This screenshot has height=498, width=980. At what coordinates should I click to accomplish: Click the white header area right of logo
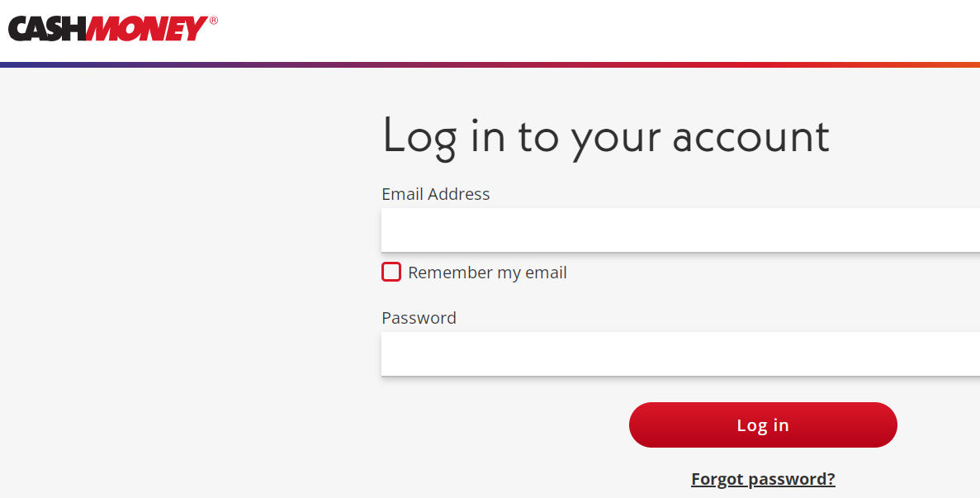tap(578, 30)
